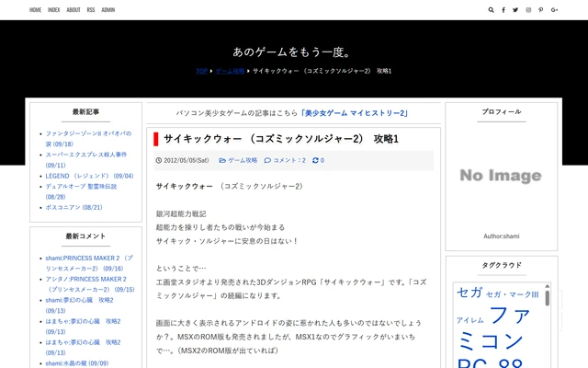
Task: Click the TOP breadcrumb link
Action: tap(202, 71)
